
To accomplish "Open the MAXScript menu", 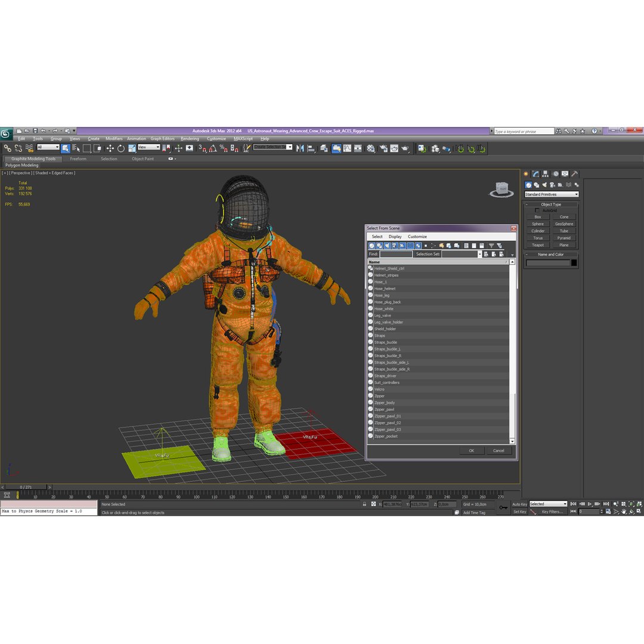I will (x=243, y=139).
